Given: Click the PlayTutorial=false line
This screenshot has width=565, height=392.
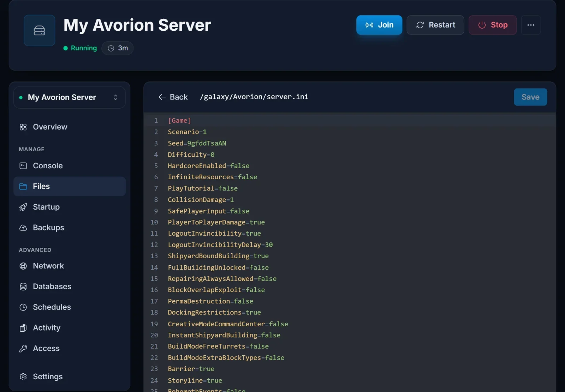Looking at the screenshot, I should 203,188.
